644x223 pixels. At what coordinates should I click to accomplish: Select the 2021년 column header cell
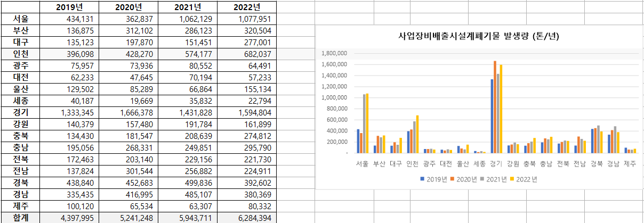coord(188,7)
